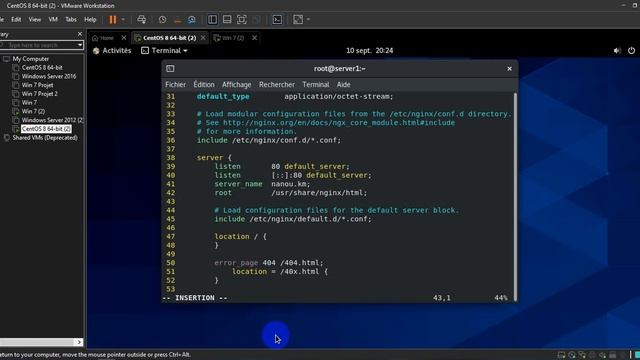Click the root /usr/share/nginx/html line
Viewport: 640px width, 360px height.
(291, 193)
